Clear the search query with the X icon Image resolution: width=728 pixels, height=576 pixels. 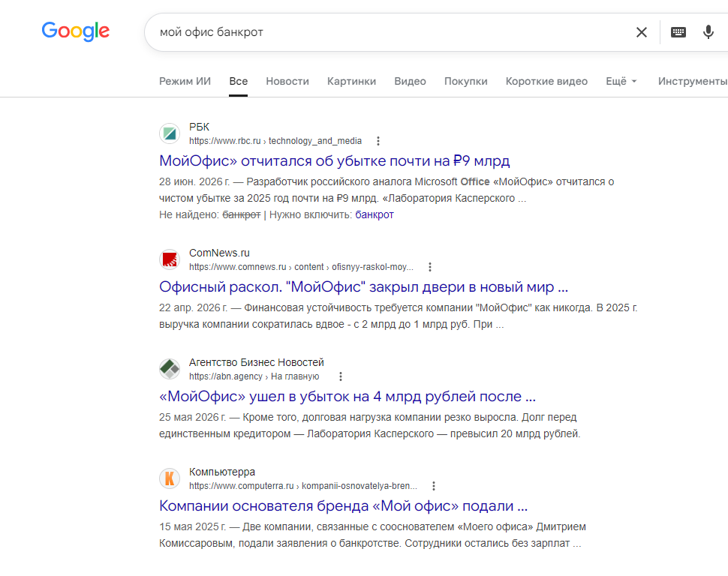[x=642, y=32]
